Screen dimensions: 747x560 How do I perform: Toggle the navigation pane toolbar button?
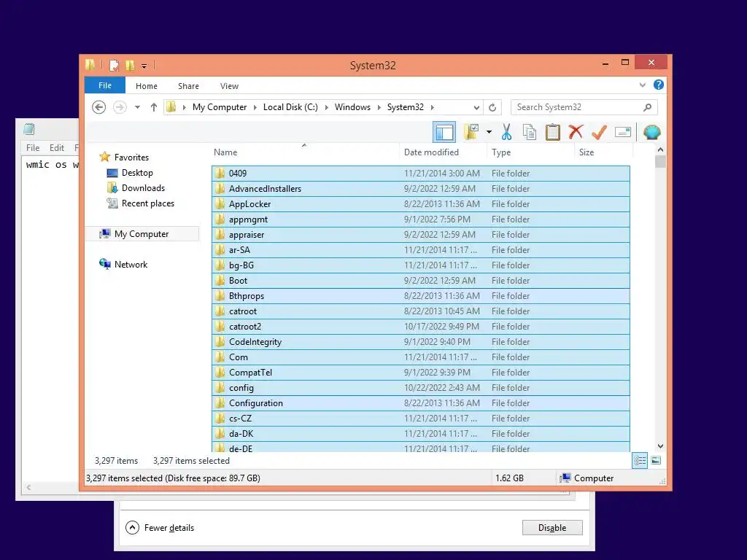(444, 132)
